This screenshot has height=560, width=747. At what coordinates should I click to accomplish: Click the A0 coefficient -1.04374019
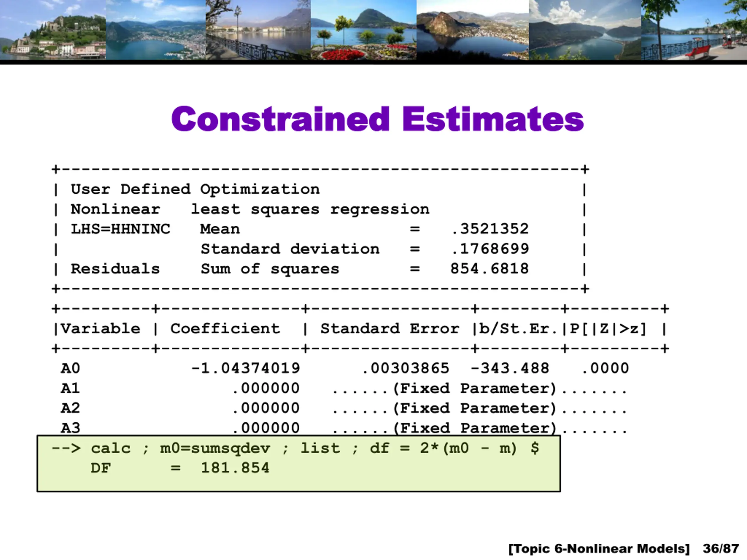(245, 368)
